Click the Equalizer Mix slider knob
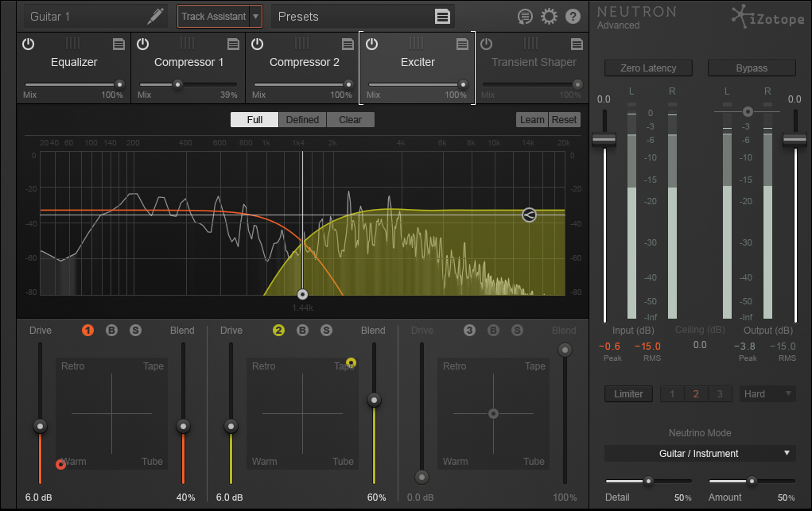The image size is (812, 511). click(x=119, y=84)
